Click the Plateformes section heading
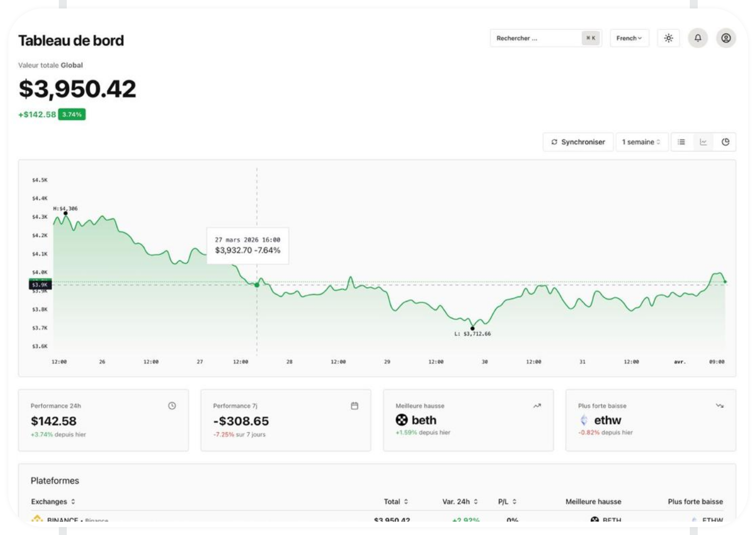The image size is (756, 535). (55, 480)
